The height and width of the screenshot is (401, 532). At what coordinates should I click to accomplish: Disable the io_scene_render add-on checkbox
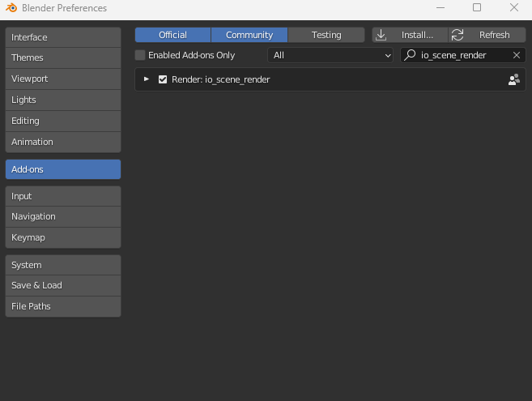click(x=163, y=79)
